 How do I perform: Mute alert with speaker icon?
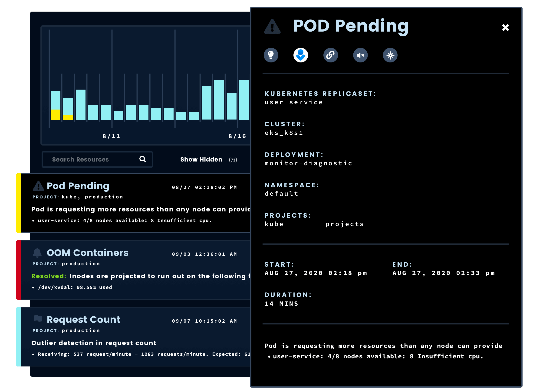[x=360, y=55]
